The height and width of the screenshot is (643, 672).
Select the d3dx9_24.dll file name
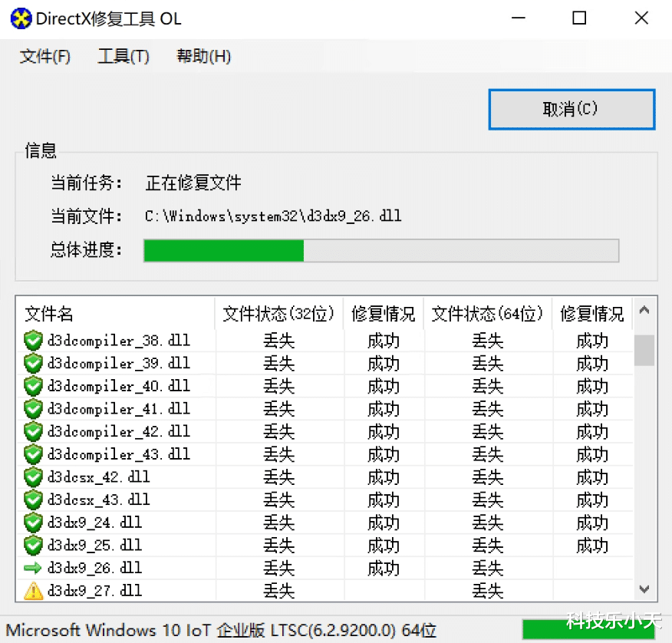coord(94,523)
